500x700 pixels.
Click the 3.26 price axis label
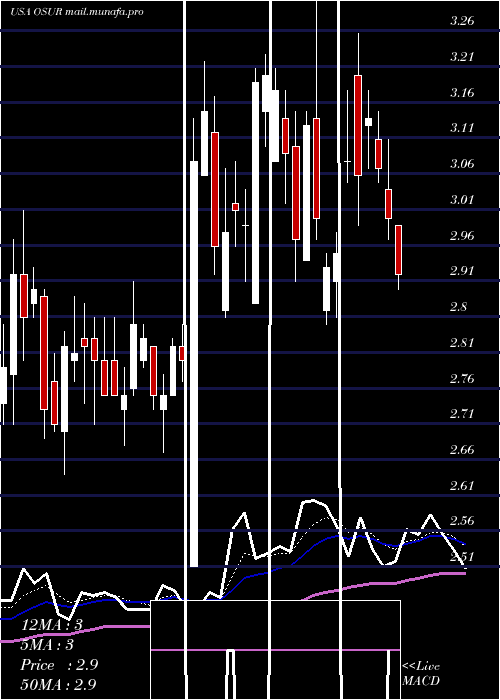point(462,21)
